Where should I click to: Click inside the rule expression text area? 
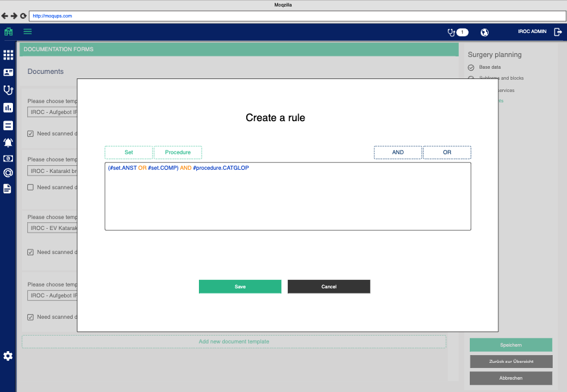click(288, 201)
